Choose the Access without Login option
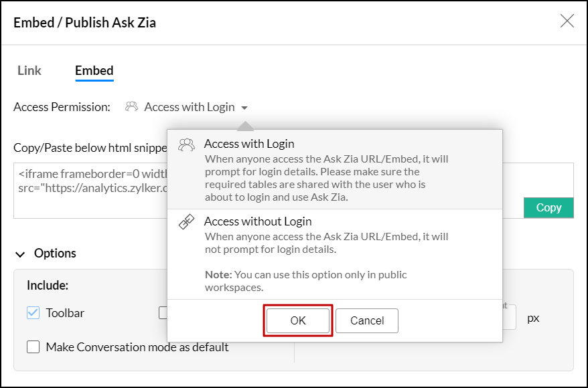588x388 pixels. 258,221
